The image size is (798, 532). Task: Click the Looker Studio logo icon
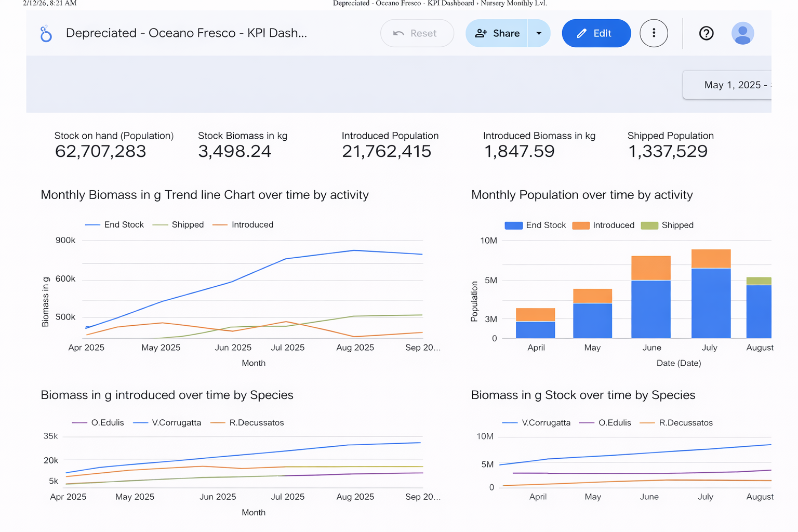[x=46, y=33]
